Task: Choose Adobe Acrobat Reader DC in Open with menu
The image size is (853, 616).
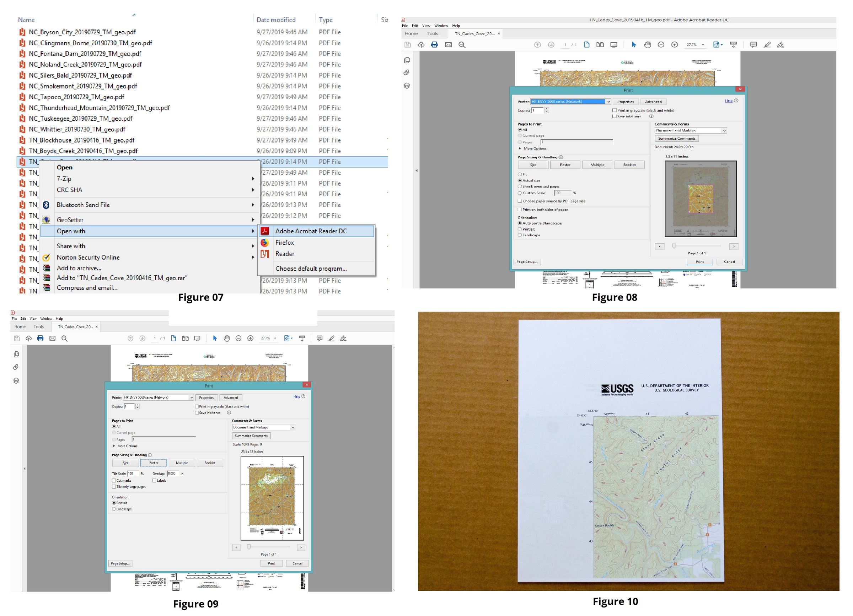Action: click(x=311, y=231)
